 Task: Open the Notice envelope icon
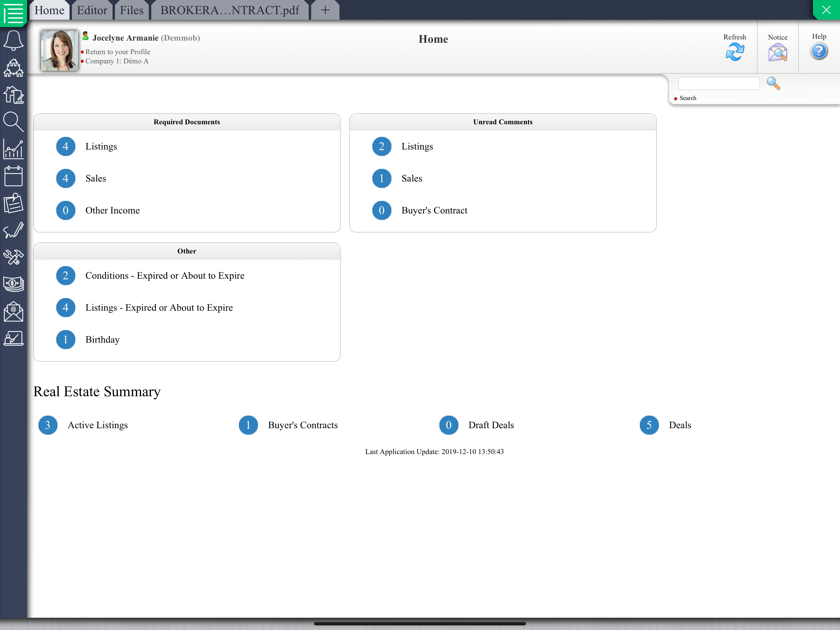(x=777, y=52)
